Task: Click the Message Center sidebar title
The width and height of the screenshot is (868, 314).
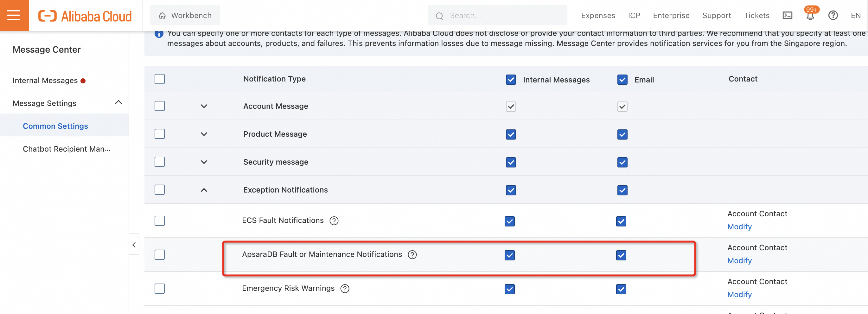Action: pyautogui.click(x=47, y=49)
